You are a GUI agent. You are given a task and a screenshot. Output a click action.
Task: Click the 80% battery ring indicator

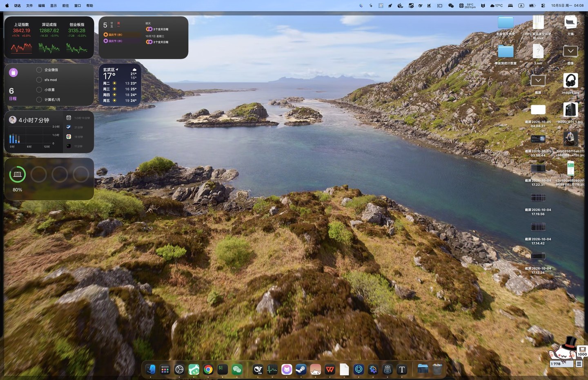(x=18, y=175)
